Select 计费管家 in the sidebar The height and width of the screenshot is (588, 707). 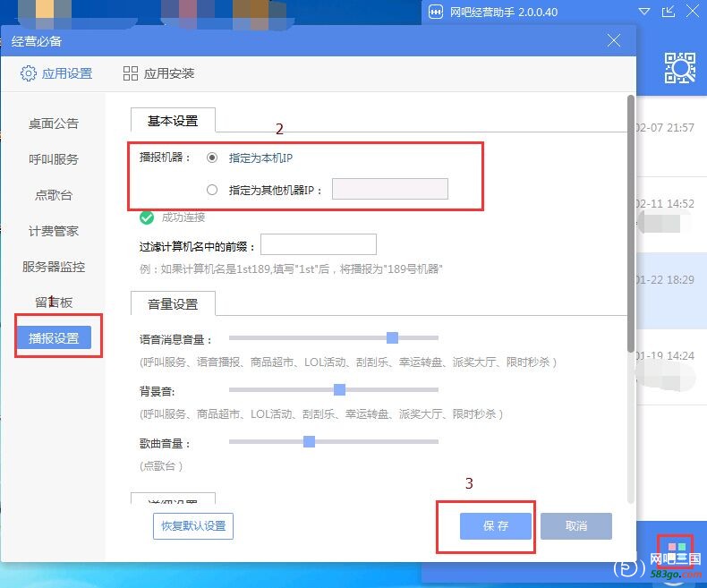[x=54, y=231]
